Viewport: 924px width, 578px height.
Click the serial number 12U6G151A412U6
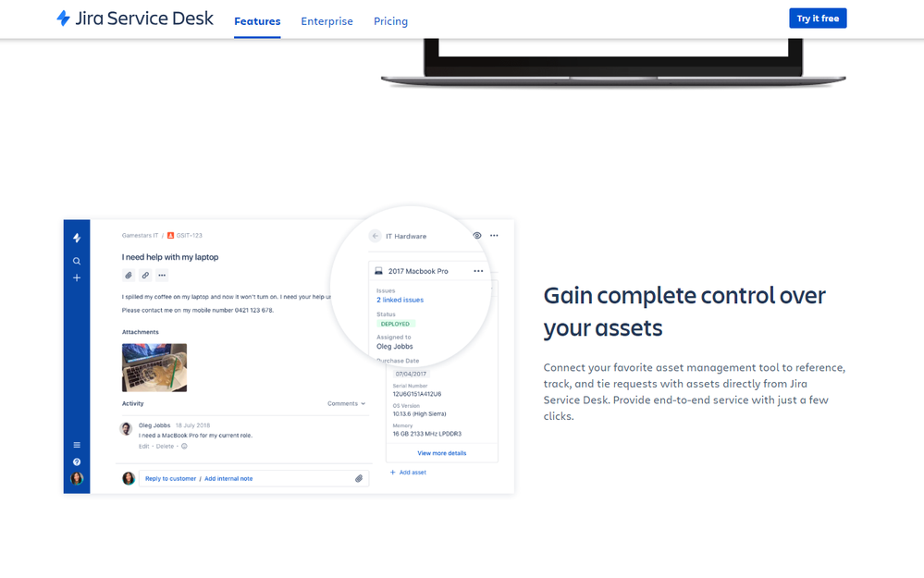(417, 394)
